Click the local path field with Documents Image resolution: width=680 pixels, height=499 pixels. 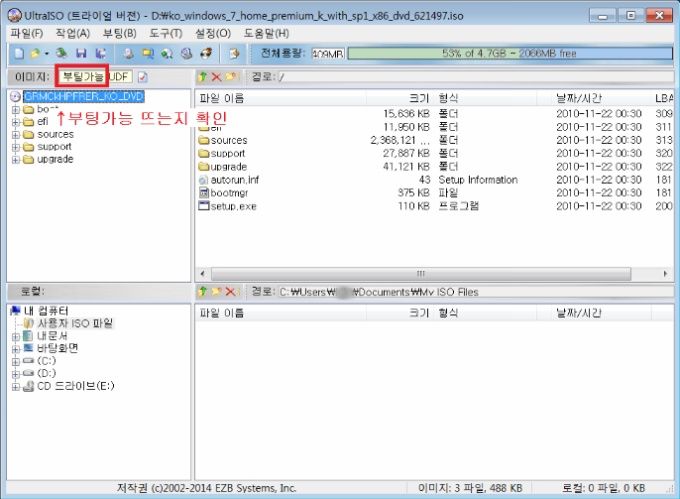tap(475, 292)
